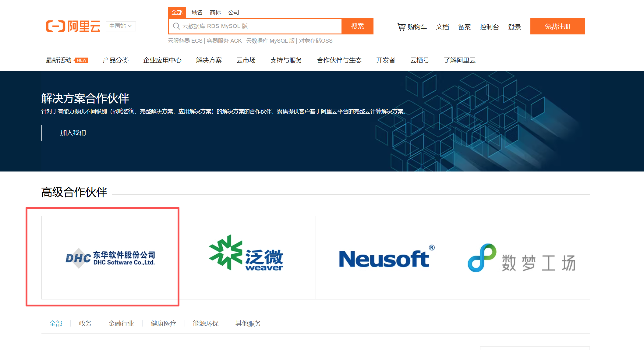Open the 对象存储OSS quick link
644x350 pixels.
[x=316, y=41]
